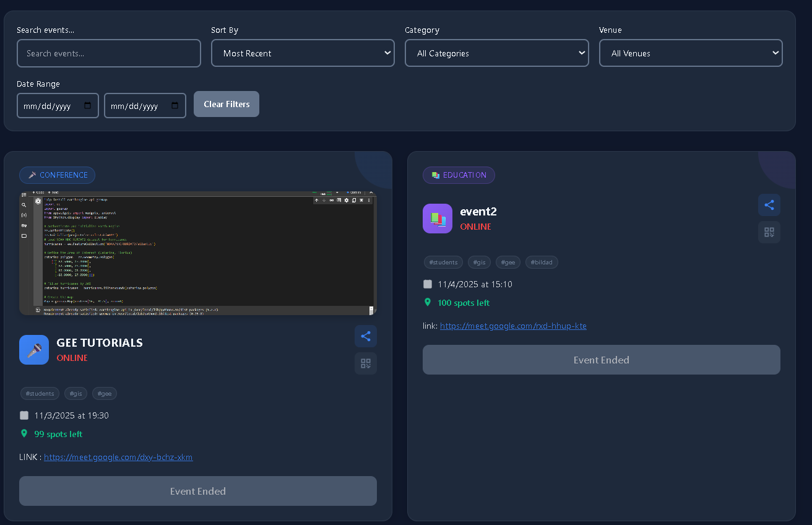Image resolution: width=812 pixels, height=525 pixels.
Task: Click calendar icon beside 11/4/2025 at 15:10
Action: 428,284
